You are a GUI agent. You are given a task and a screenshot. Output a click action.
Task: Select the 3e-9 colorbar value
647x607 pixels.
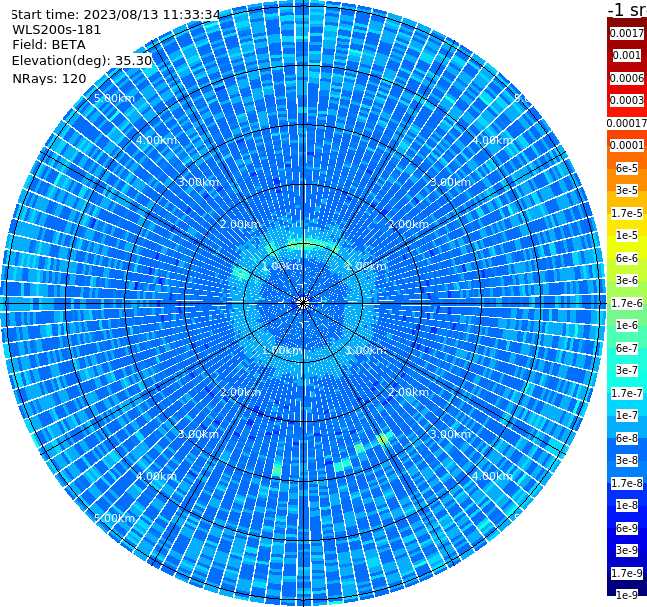pos(627,550)
